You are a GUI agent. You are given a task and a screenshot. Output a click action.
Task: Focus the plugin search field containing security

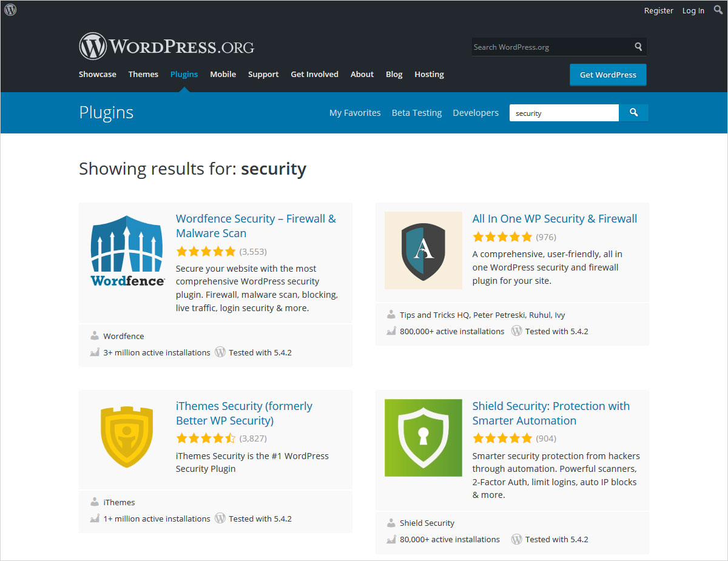(564, 113)
